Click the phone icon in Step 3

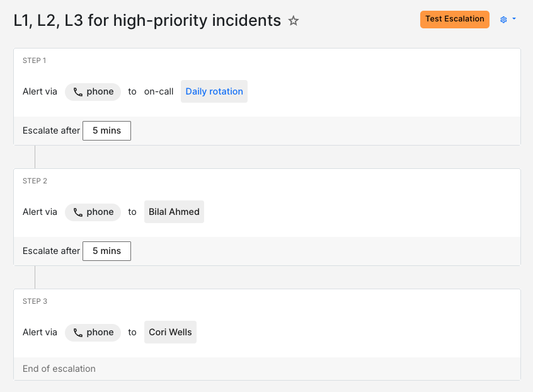click(x=78, y=332)
